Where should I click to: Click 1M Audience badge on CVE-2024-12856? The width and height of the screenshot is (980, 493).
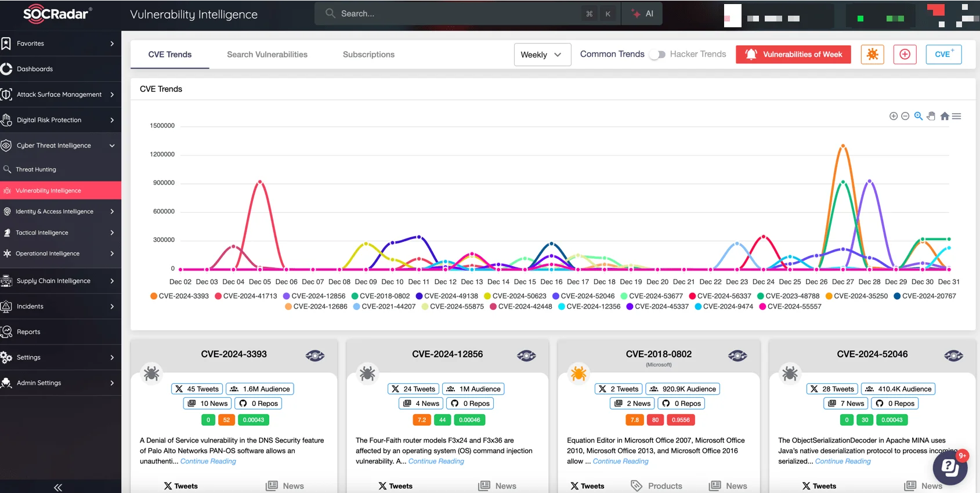click(473, 389)
